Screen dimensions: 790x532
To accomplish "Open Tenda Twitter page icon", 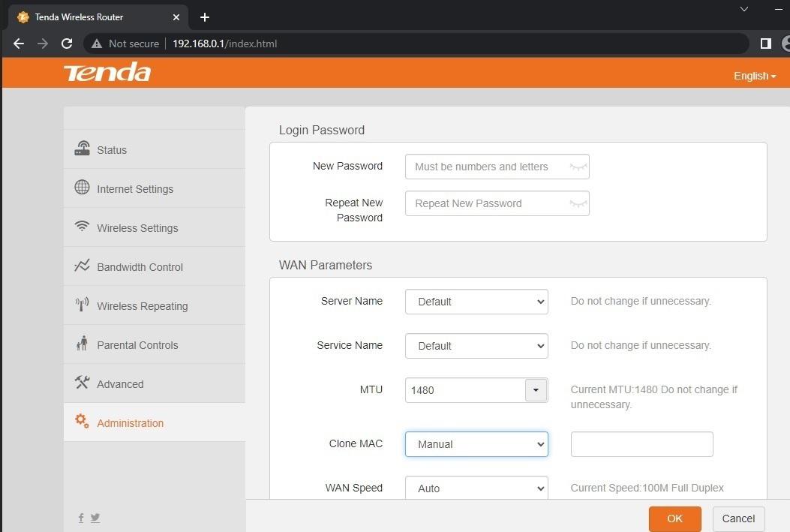I will (95, 518).
